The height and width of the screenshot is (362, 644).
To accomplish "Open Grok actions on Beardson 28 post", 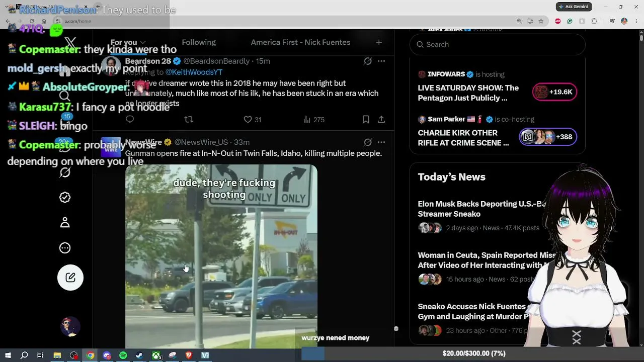I will 368,61.
